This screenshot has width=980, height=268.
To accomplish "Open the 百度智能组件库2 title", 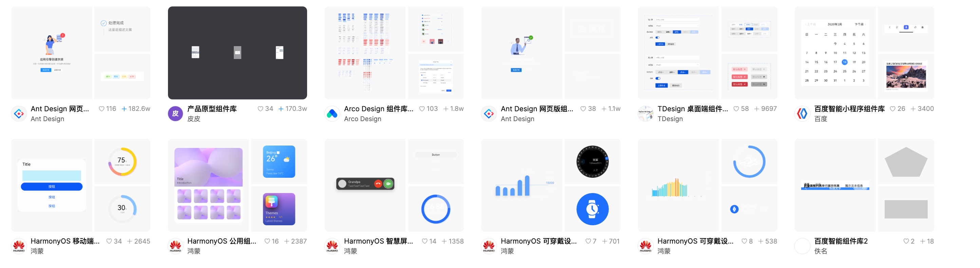I will tap(841, 241).
